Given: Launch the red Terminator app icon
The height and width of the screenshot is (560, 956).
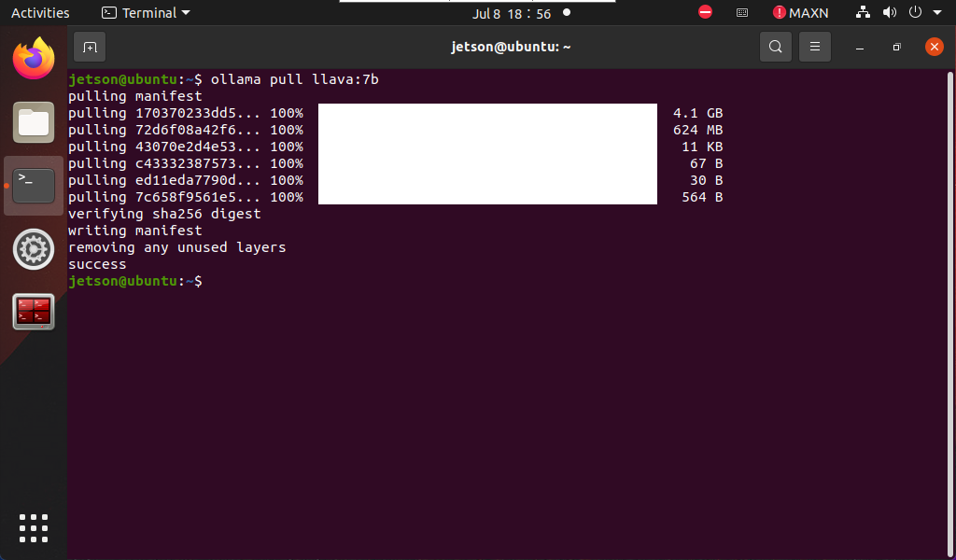Looking at the screenshot, I should (34, 312).
